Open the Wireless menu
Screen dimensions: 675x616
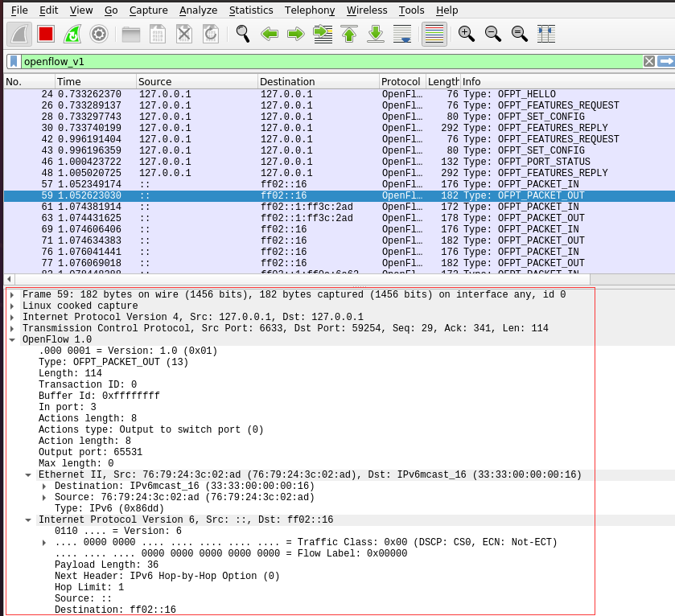[367, 10]
